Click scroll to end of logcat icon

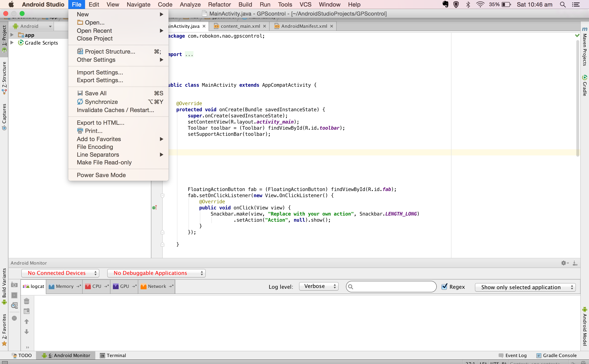pos(27,311)
